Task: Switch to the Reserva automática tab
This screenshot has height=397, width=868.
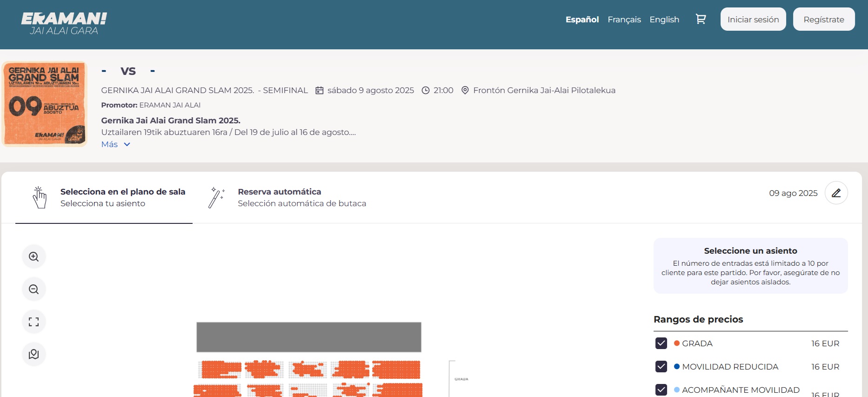Action: pyautogui.click(x=287, y=197)
